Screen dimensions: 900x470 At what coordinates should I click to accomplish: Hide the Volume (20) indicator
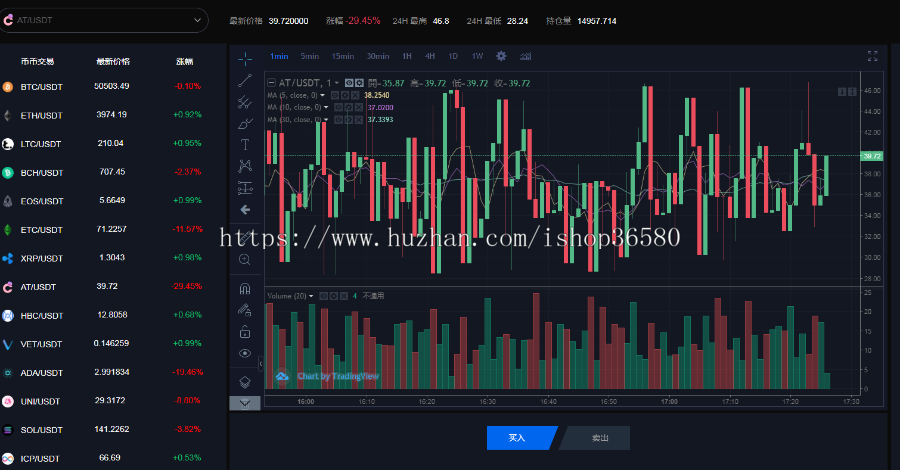(324, 296)
